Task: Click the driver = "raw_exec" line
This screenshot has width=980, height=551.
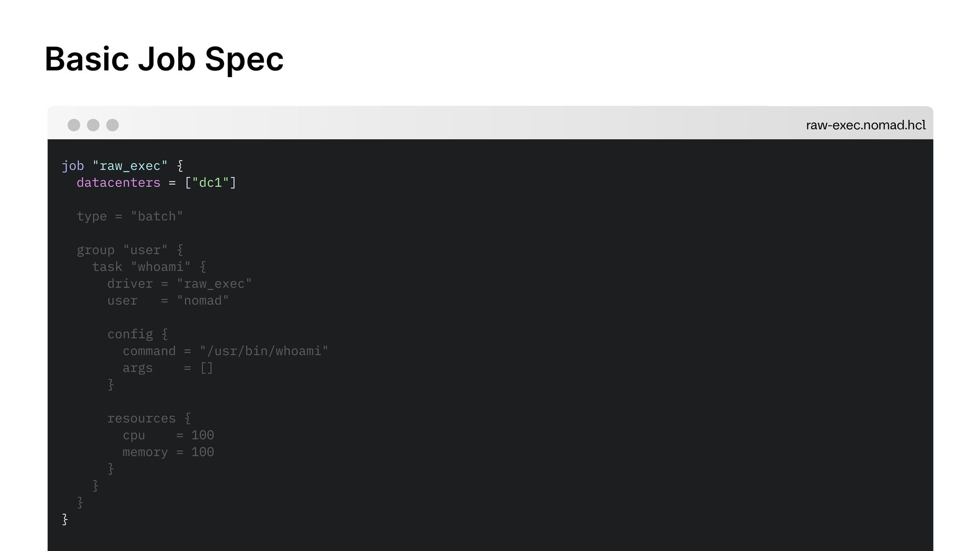Action: point(179,284)
